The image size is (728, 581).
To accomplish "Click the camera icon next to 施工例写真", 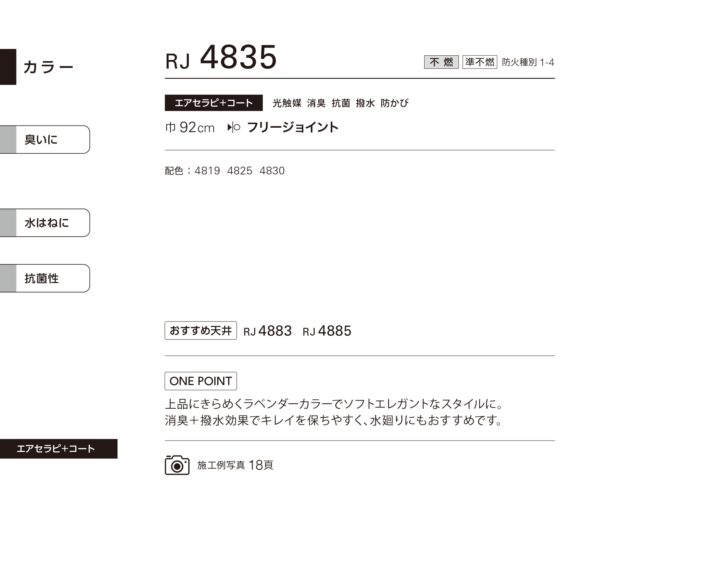I will coord(177,465).
